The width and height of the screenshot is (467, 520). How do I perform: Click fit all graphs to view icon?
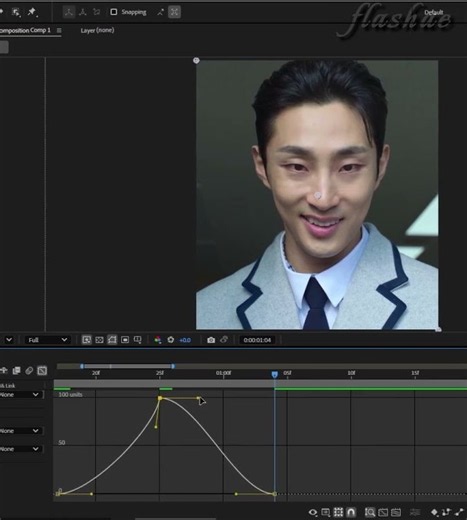point(396,512)
